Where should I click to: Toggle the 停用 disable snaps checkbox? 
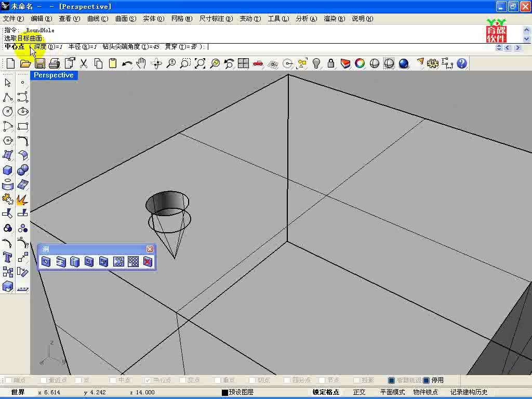tap(427, 380)
